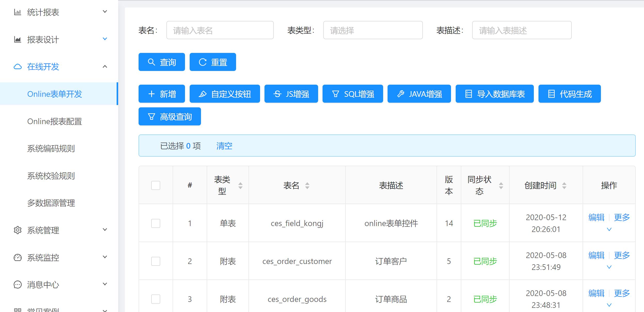Click the strikethrough icon on JS增强
This screenshot has height=312, width=644.
click(x=277, y=94)
